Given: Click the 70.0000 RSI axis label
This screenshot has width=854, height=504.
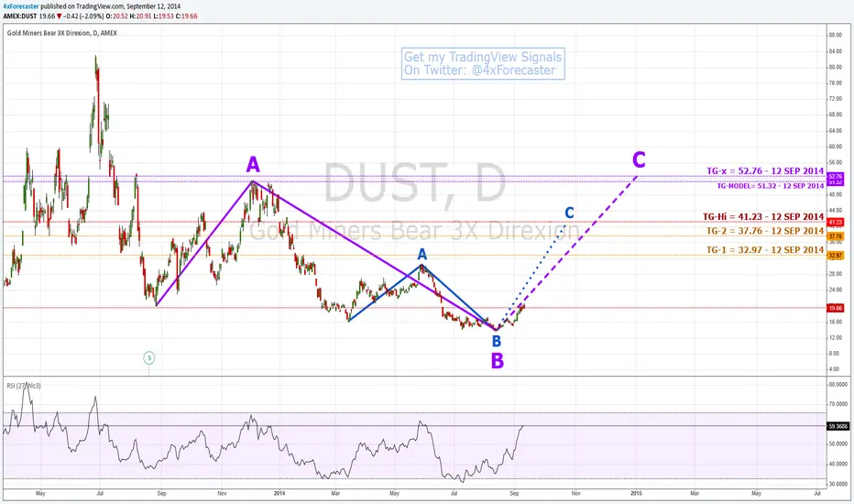Looking at the screenshot, I should 838,404.
